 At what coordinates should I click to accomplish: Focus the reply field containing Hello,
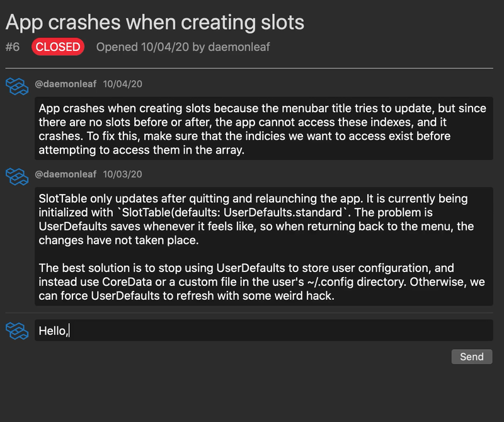click(x=263, y=331)
